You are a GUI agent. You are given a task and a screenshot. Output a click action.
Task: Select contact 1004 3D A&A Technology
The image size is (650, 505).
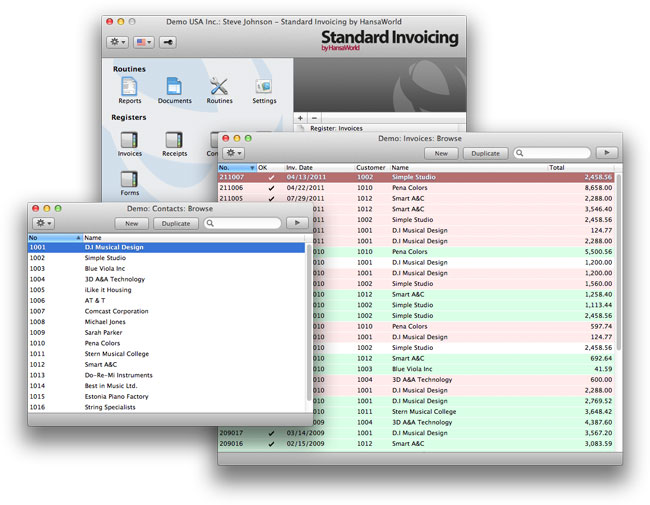166,279
